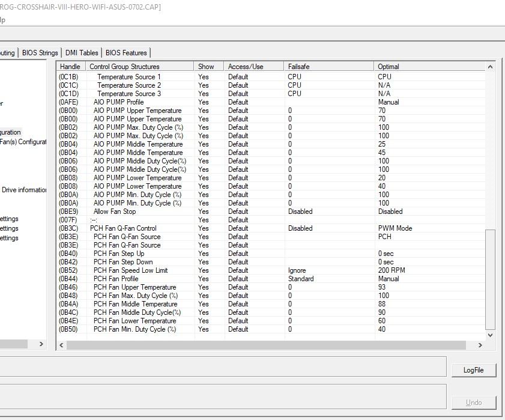Select the Temperature Source 3 row
Screen dimensions: 505x420
pos(271,94)
